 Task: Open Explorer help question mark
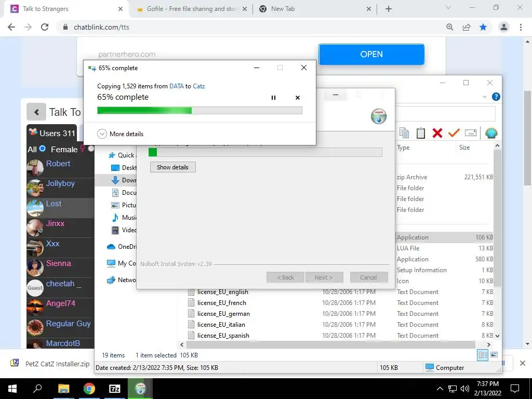pos(496,97)
